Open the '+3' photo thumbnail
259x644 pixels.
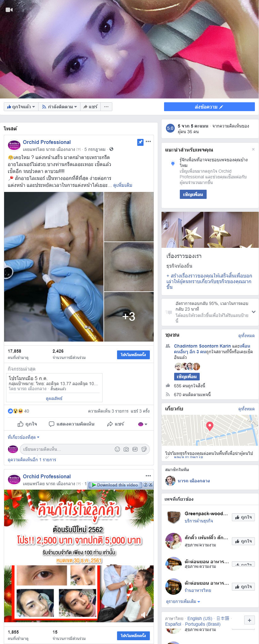coord(129,317)
